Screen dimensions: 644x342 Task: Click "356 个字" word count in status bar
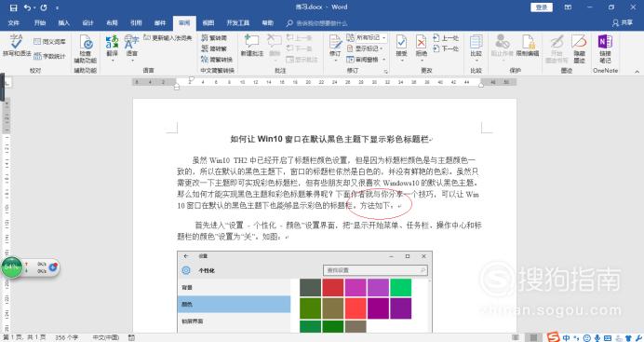(x=66, y=337)
